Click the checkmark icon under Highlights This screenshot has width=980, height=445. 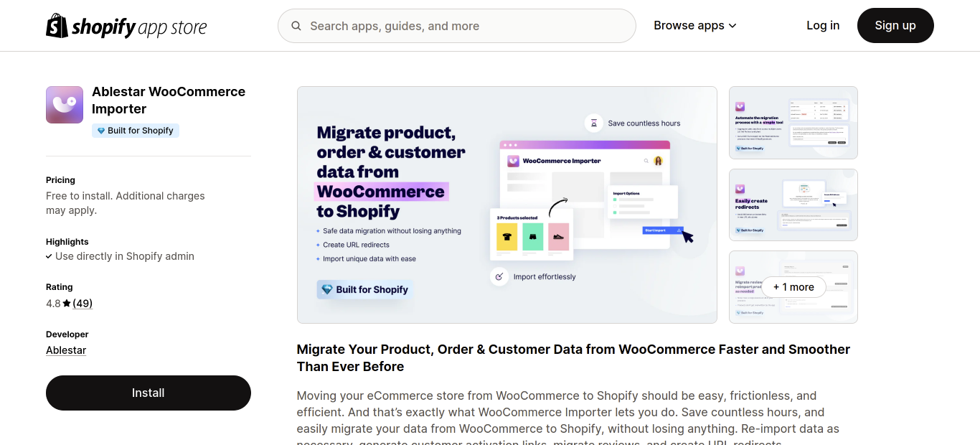coord(49,256)
